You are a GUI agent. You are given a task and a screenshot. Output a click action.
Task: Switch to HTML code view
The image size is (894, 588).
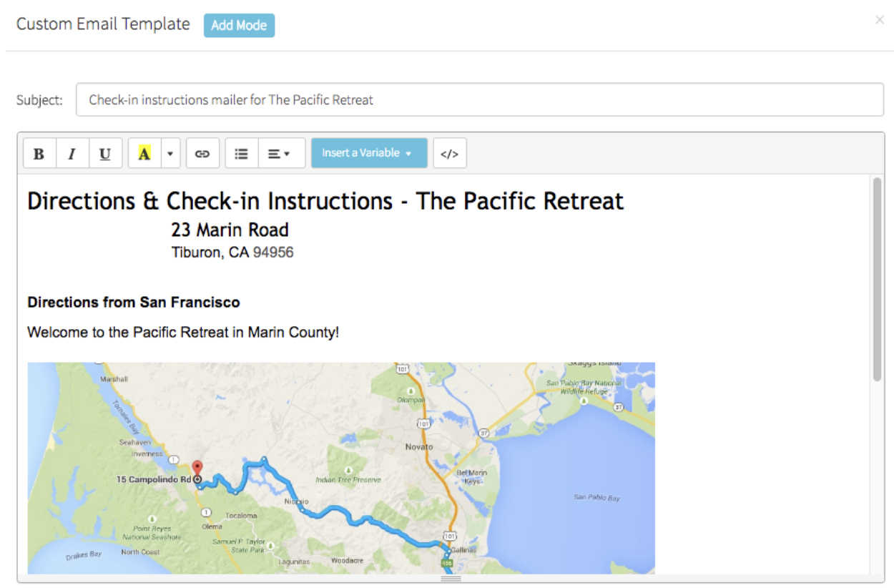pos(449,154)
